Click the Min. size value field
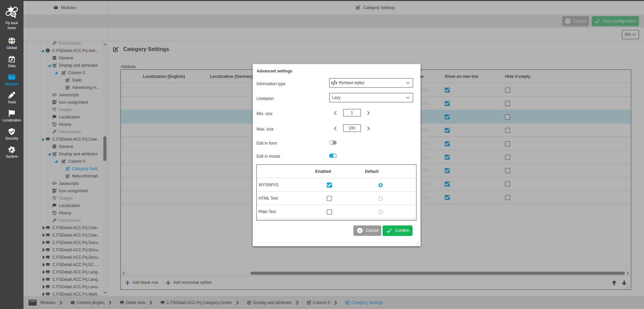The height and width of the screenshot is (309, 644). 352,113
